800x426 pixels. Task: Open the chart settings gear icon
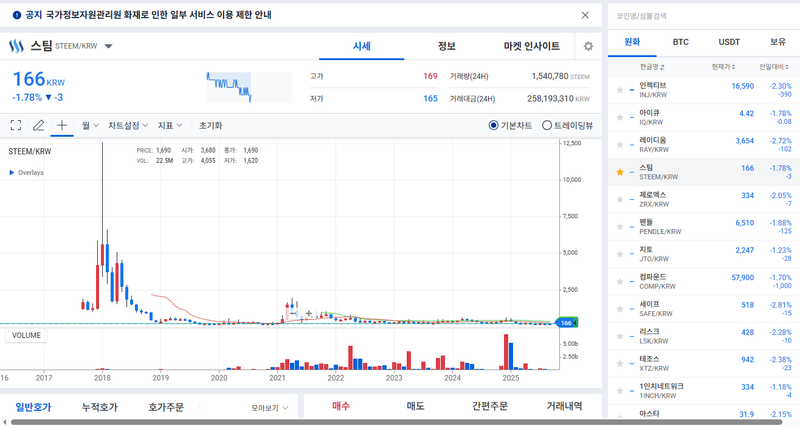588,46
